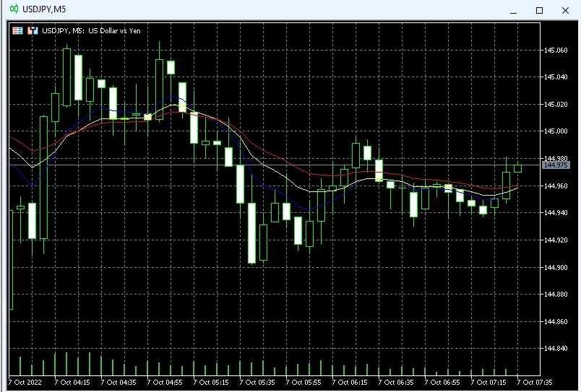Click the time axis label '7 Oct 04:35'
This screenshot has height=392, width=581.
point(119,382)
